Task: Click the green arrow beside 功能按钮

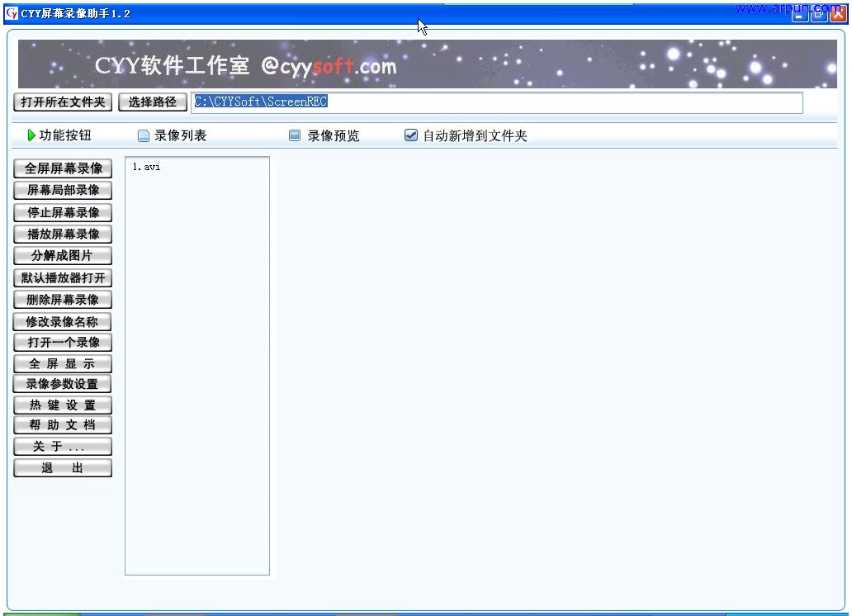Action: [x=31, y=135]
